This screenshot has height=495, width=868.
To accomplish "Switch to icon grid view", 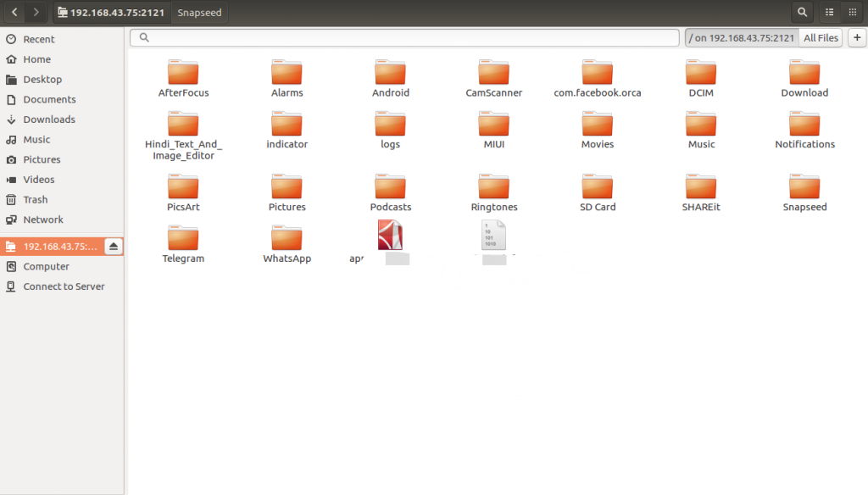I will point(853,12).
